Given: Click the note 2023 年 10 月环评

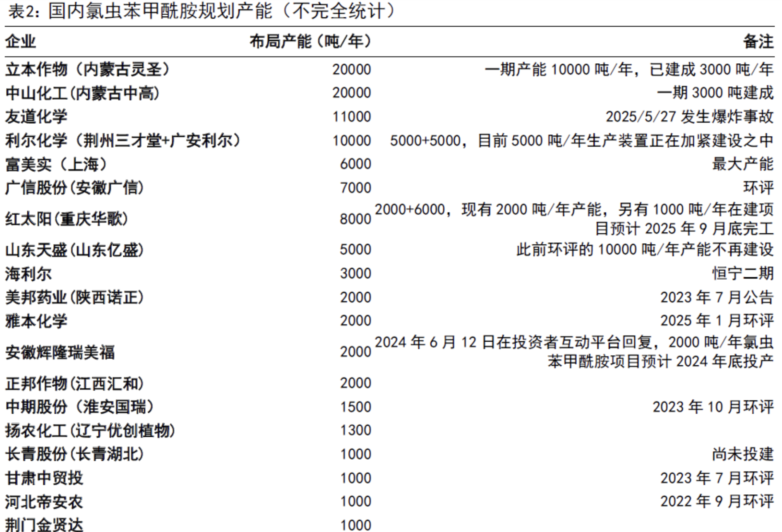Looking at the screenshot, I should (713, 407).
